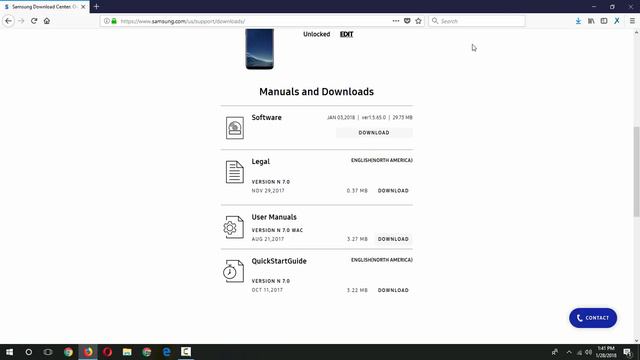Open the Camtasia taskbar icon

(x=186, y=352)
